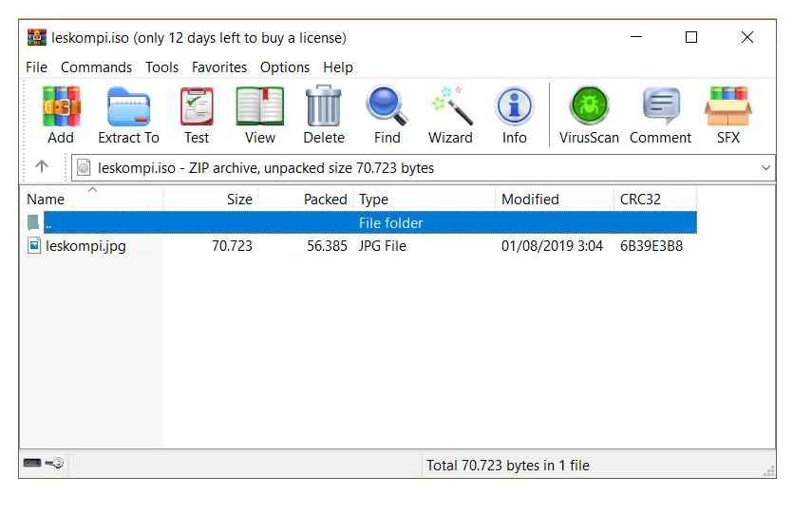Sort by Type column header
This screenshot has width=812, height=515.
pyautogui.click(x=425, y=199)
